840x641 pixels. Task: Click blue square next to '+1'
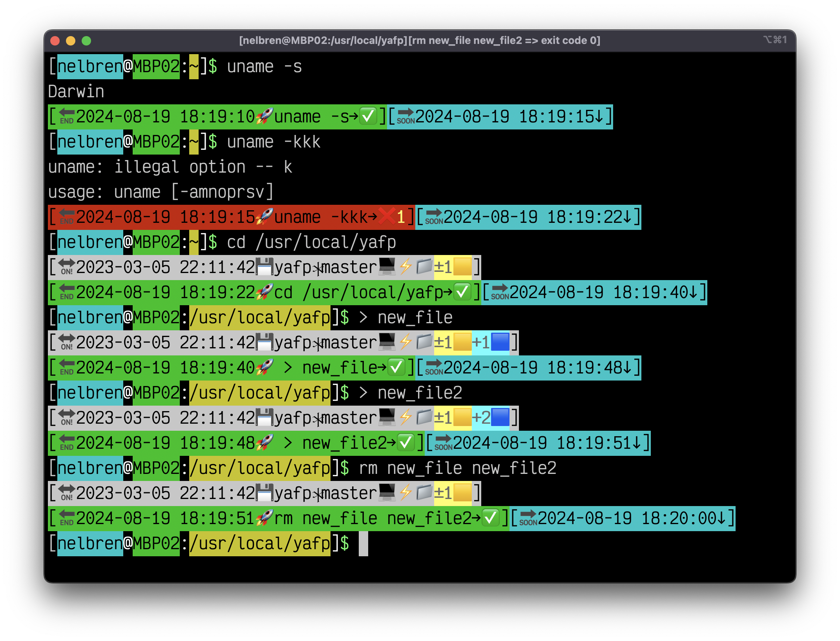[x=500, y=342]
